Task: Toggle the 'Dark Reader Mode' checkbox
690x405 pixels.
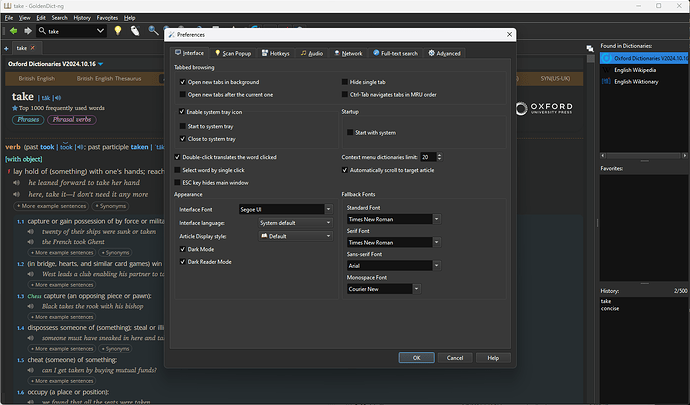Action: [182, 261]
